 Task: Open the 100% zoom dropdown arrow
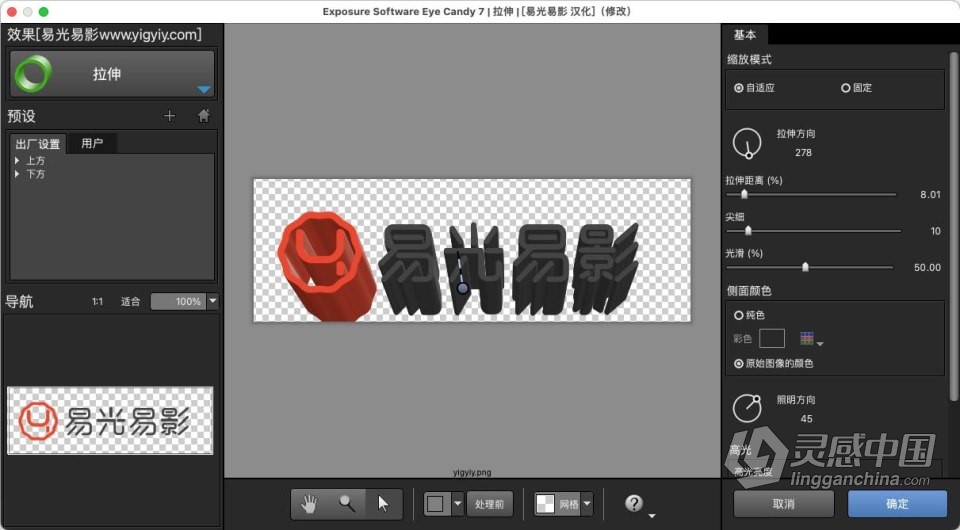212,301
